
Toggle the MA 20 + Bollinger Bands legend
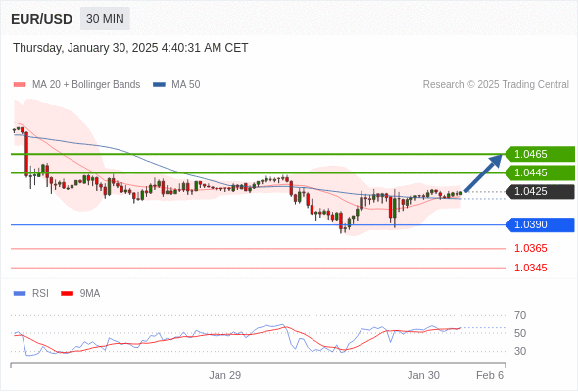86,85
